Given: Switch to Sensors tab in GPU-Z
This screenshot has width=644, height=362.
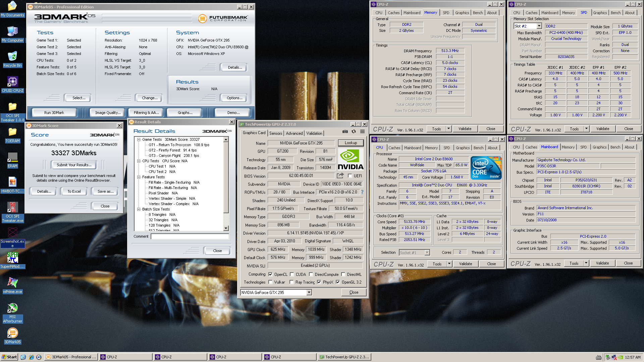Looking at the screenshot, I should 276,133.
